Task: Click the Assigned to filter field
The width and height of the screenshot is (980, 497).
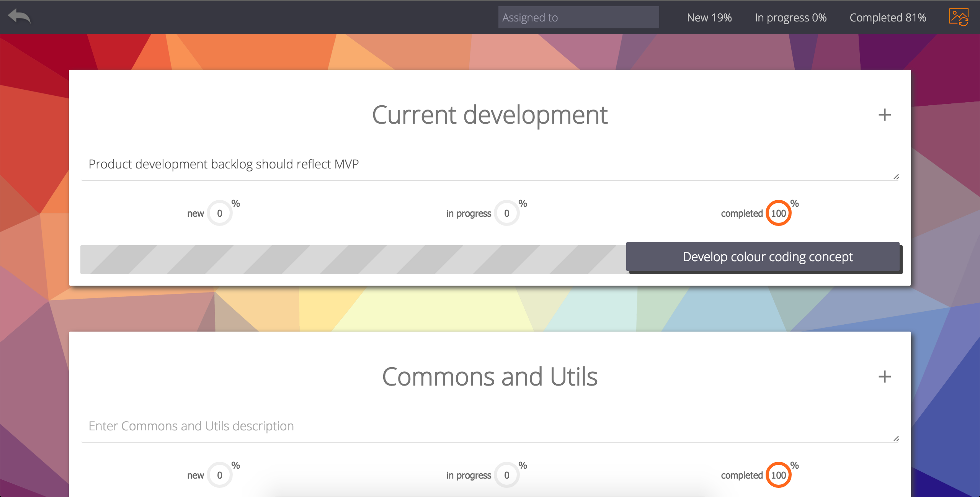Action: pos(578,18)
